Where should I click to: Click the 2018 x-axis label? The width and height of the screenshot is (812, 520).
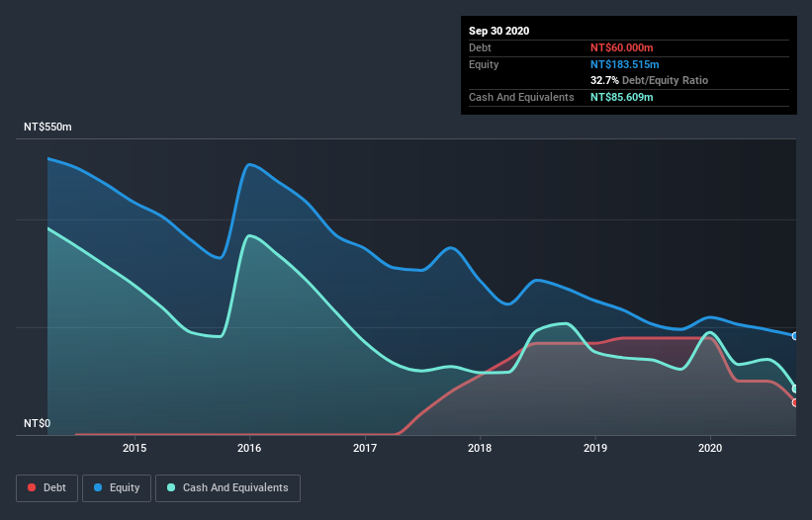point(480,448)
